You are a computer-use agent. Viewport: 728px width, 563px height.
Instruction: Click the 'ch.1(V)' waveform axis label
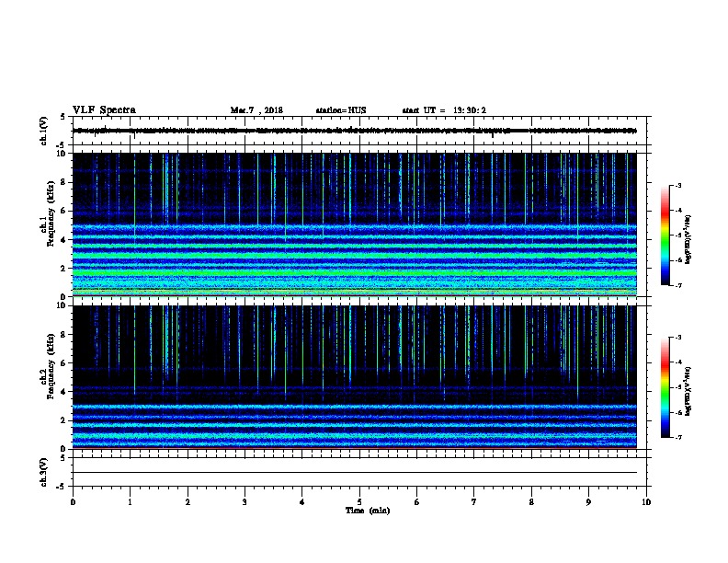(x=43, y=131)
